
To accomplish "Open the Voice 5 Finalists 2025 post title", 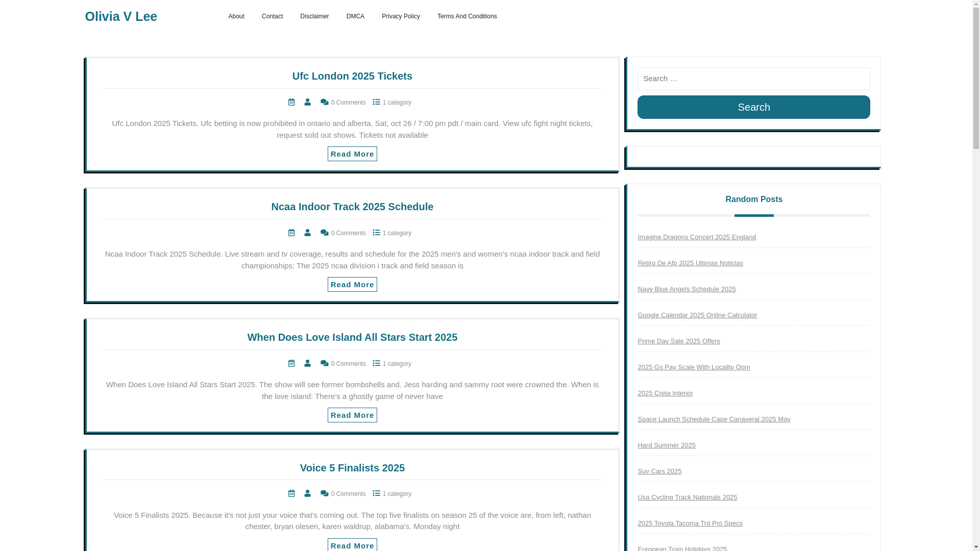I will click(x=352, y=468).
